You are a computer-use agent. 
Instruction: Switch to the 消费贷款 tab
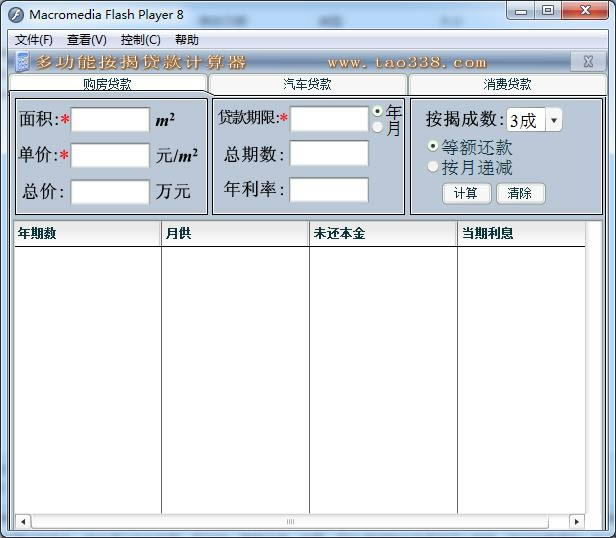(x=507, y=84)
